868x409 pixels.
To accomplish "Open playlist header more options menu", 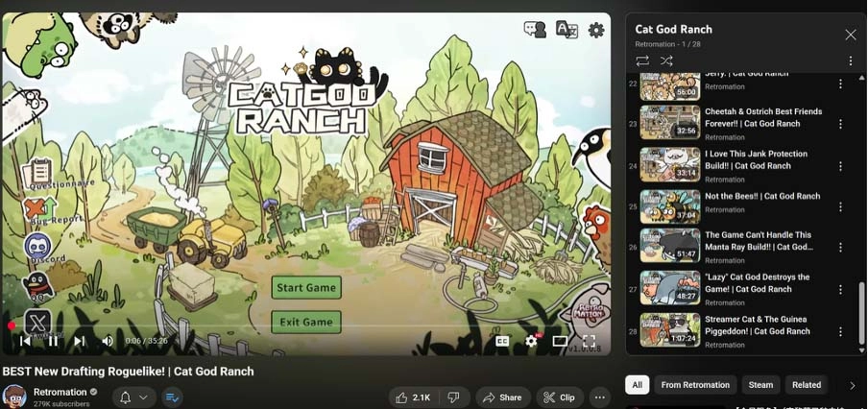I will [851, 60].
